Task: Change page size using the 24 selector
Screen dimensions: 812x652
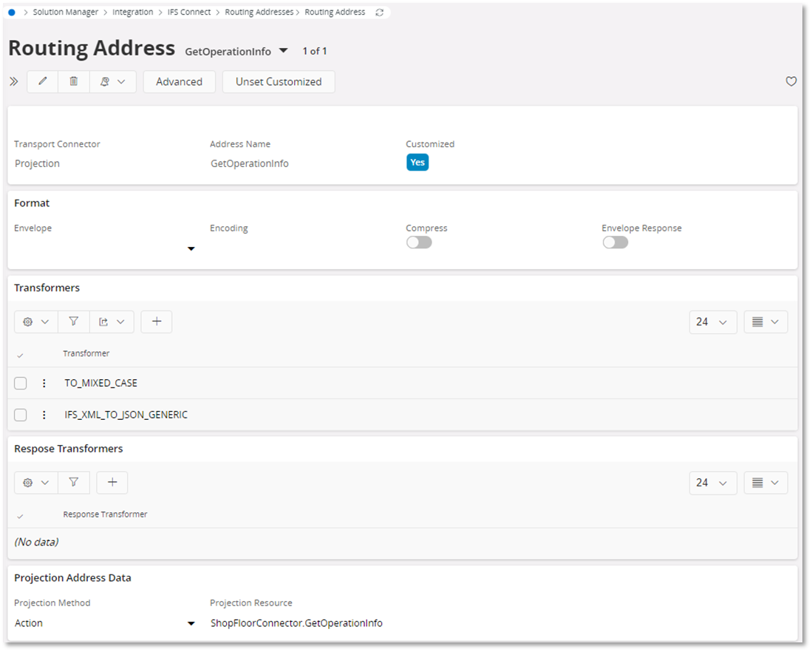Action: tap(712, 322)
